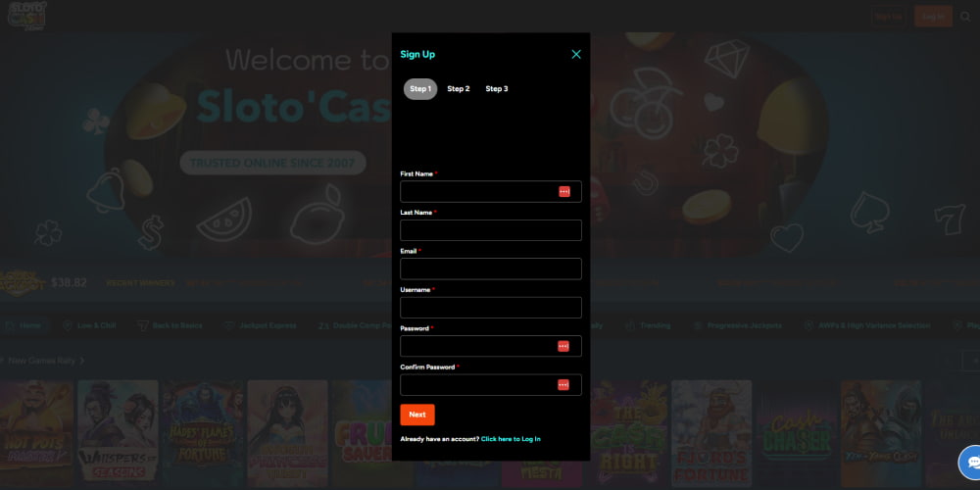Open the Low & Chill game category
Image resolution: width=980 pixels, height=490 pixels.
pyautogui.click(x=89, y=325)
